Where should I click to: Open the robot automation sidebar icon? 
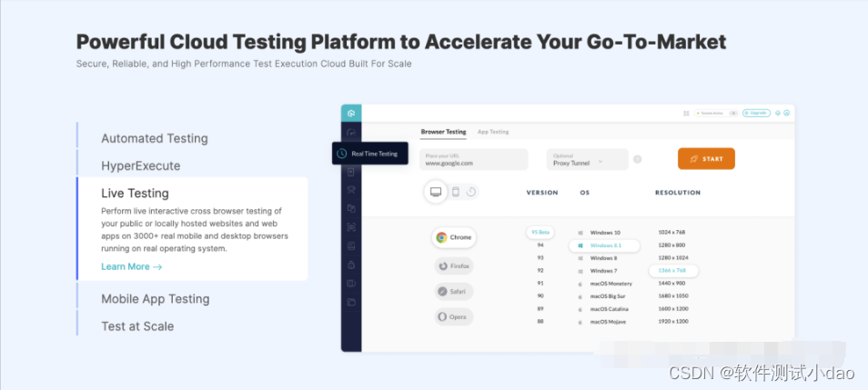pyautogui.click(x=351, y=190)
